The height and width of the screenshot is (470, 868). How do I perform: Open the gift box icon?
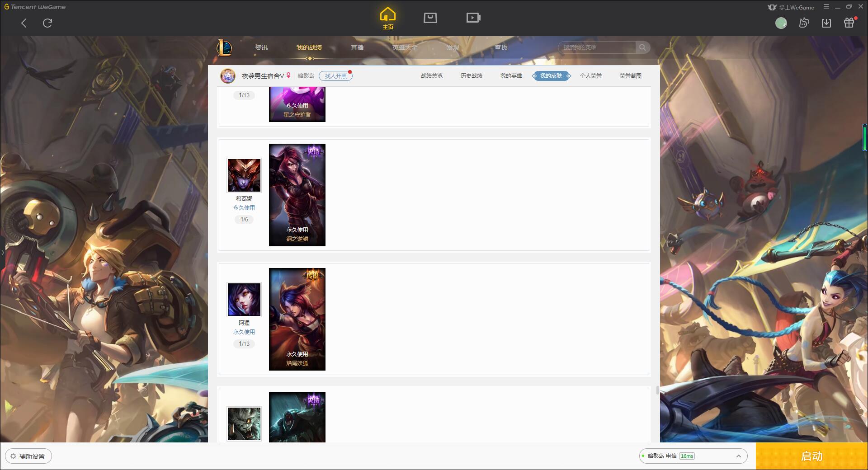[849, 23]
